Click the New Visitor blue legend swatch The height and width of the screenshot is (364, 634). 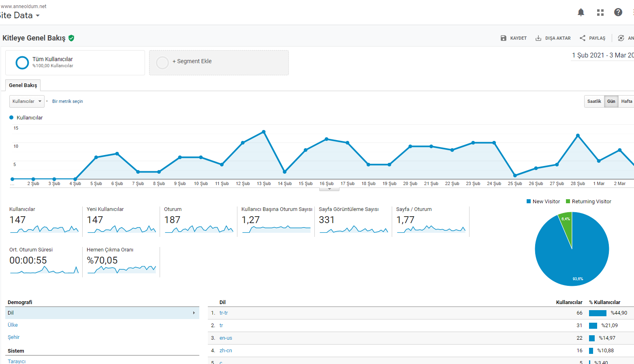coord(529,201)
